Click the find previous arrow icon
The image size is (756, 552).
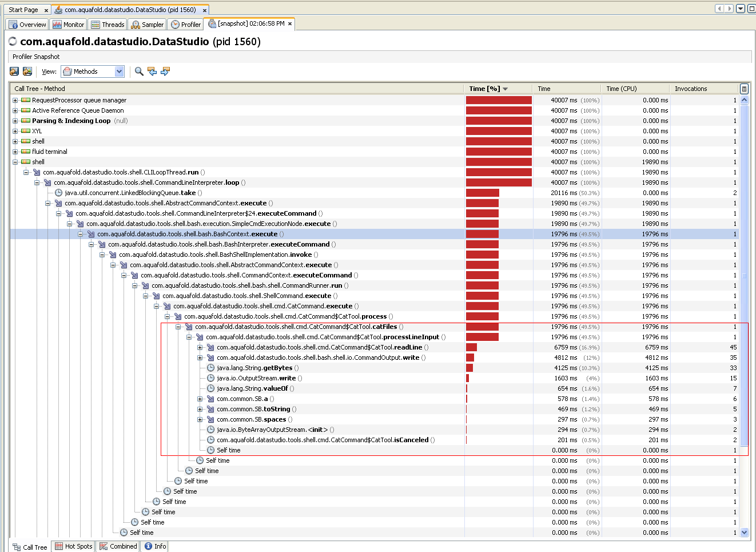(152, 72)
